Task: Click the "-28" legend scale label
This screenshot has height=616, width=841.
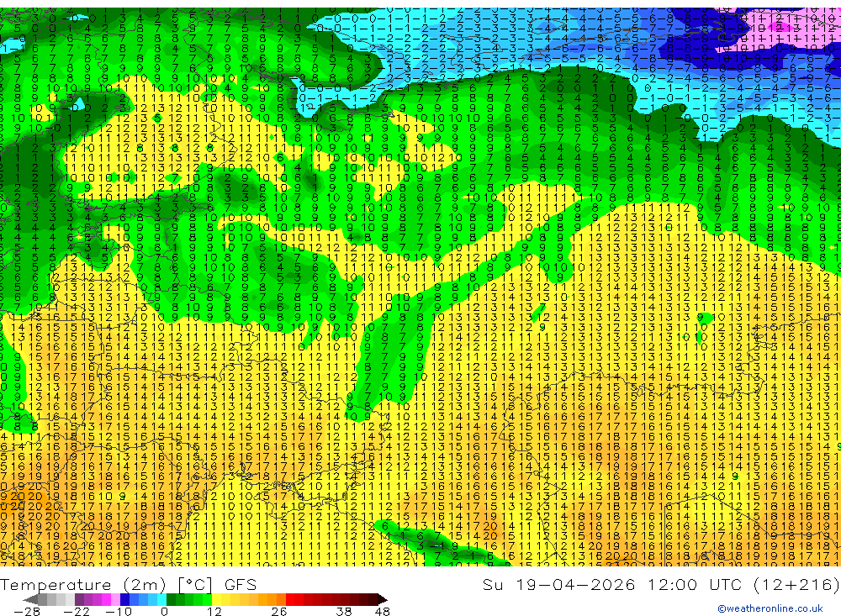Action: click(x=27, y=611)
